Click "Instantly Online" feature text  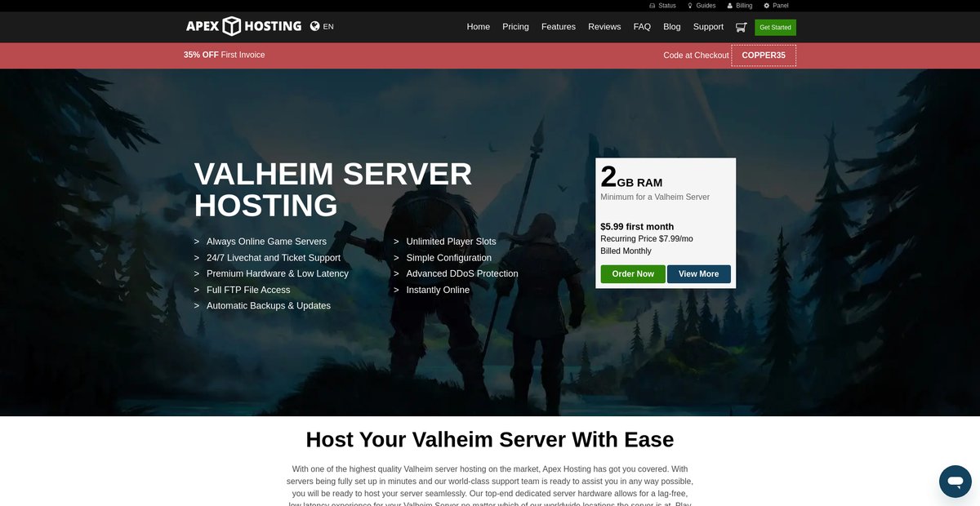pos(438,290)
